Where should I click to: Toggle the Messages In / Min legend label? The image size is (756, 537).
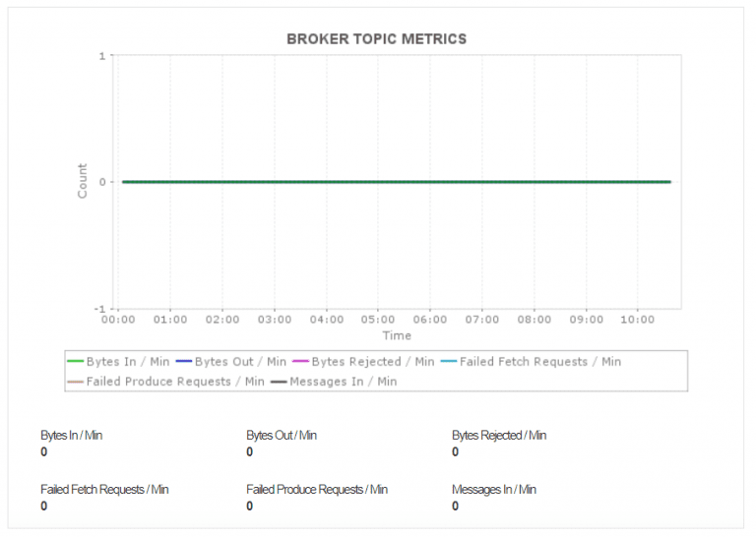pyautogui.click(x=343, y=382)
